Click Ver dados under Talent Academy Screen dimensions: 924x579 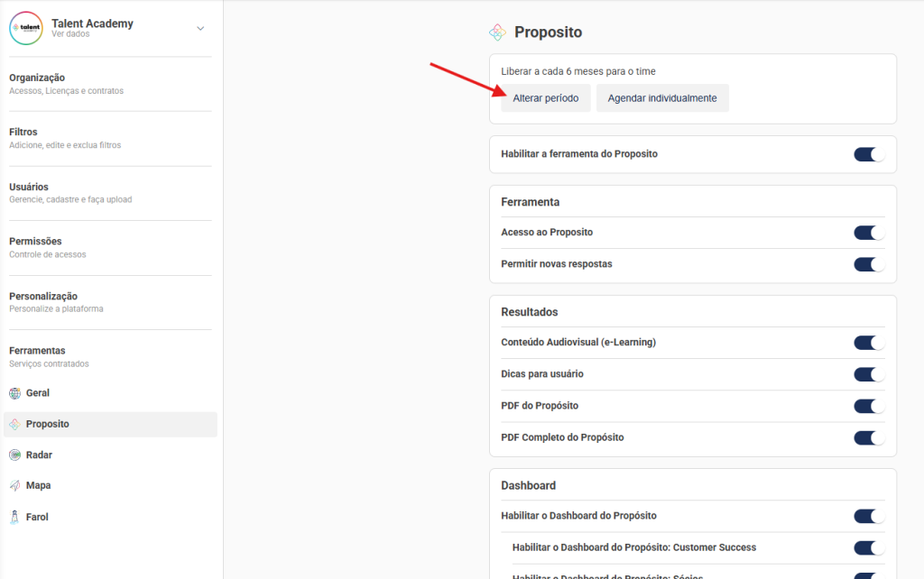pos(70,34)
